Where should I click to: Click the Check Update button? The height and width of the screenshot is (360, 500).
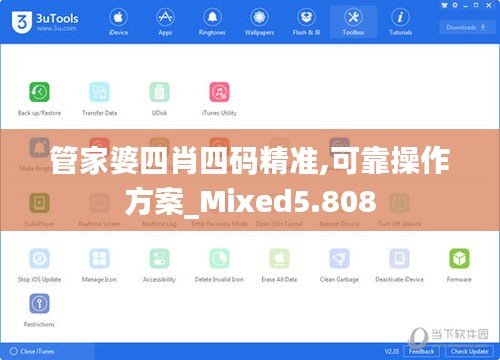[x=469, y=351]
